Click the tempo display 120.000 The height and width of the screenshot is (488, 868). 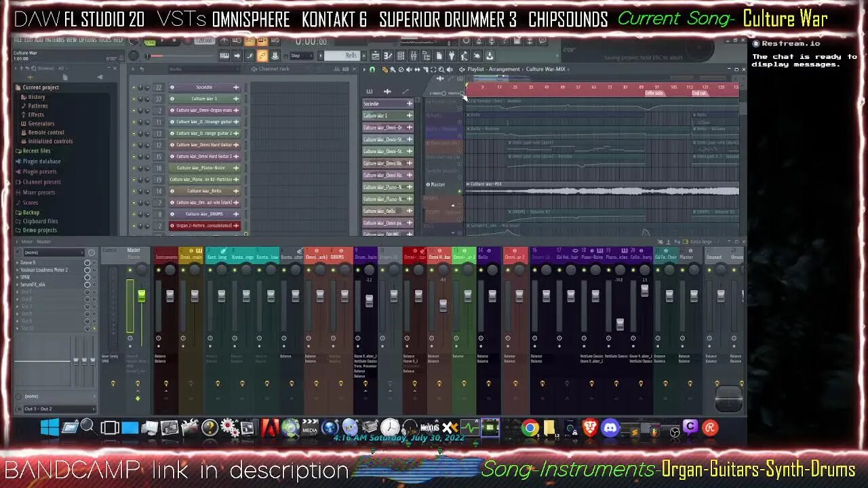coord(204,40)
